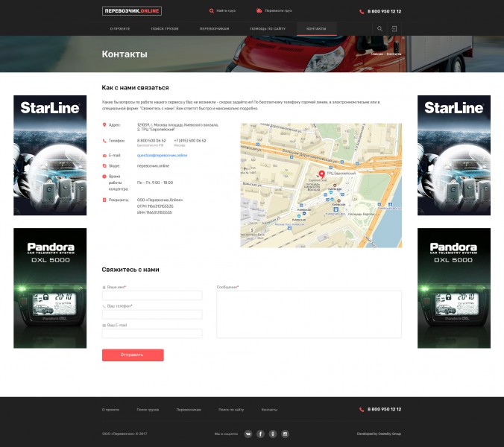
Task: Click footer link Поиск по сайту
Action: (231, 410)
